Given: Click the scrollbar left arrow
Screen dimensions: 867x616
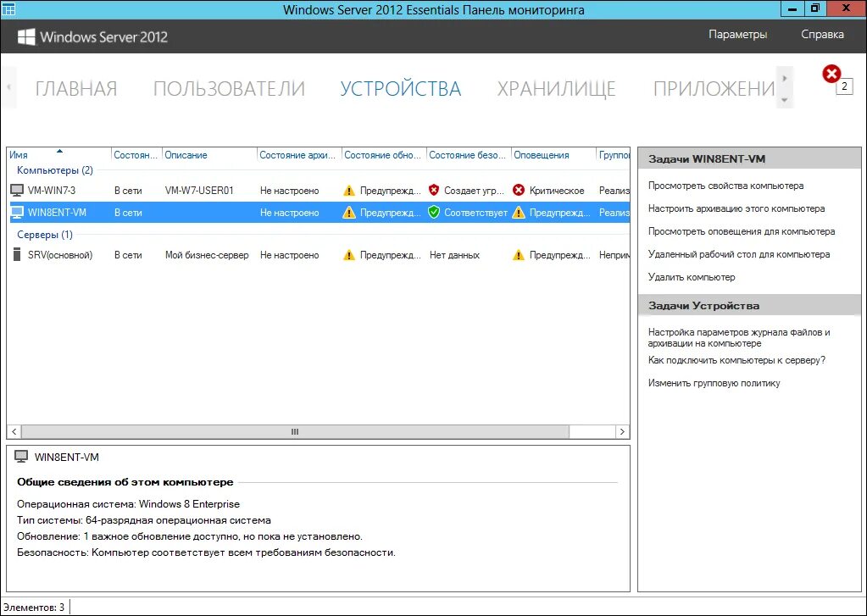Looking at the screenshot, I should [x=14, y=432].
